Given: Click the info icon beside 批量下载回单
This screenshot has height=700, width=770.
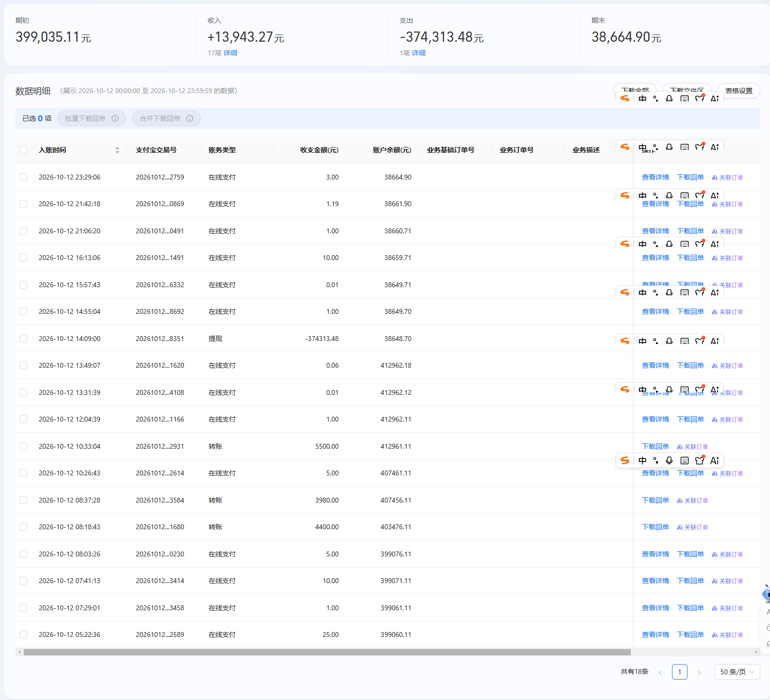Looking at the screenshot, I should [115, 118].
